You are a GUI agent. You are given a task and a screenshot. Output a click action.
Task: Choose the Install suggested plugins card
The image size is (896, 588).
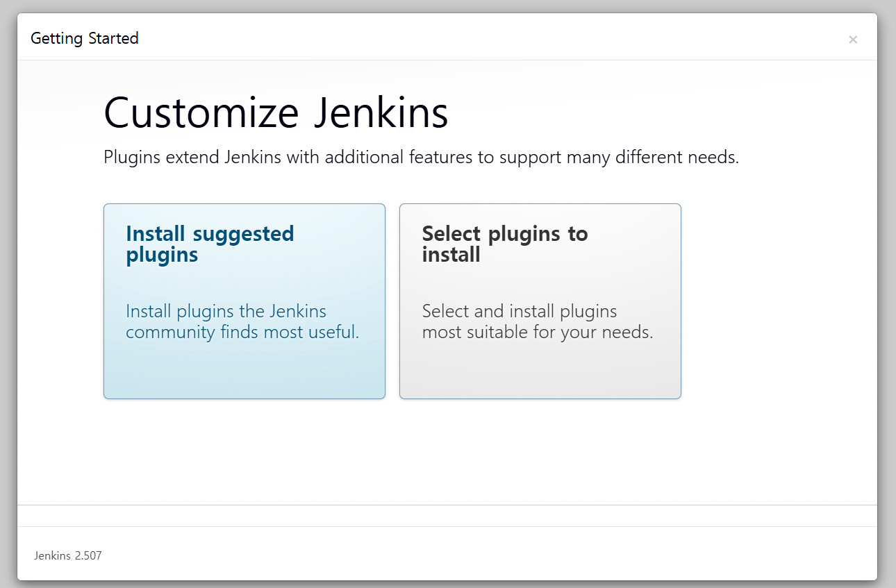click(x=244, y=301)
